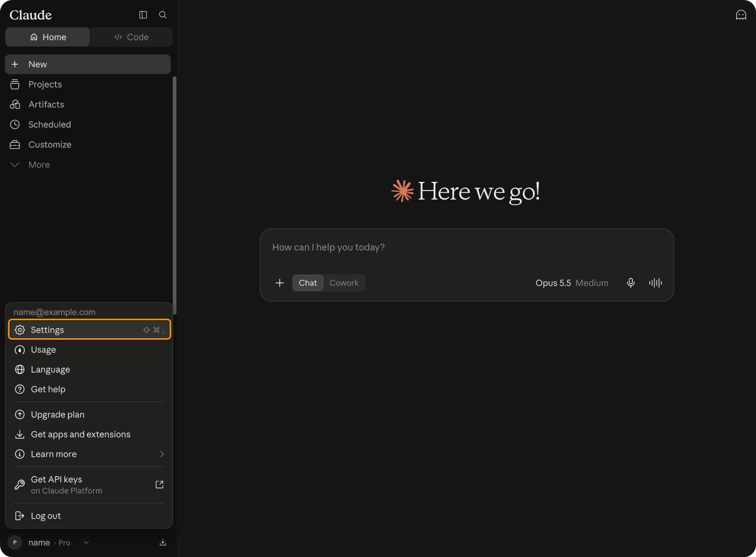Open the Opus 5.5 model selector
This screenshot has height=557, width=756.
572,283
